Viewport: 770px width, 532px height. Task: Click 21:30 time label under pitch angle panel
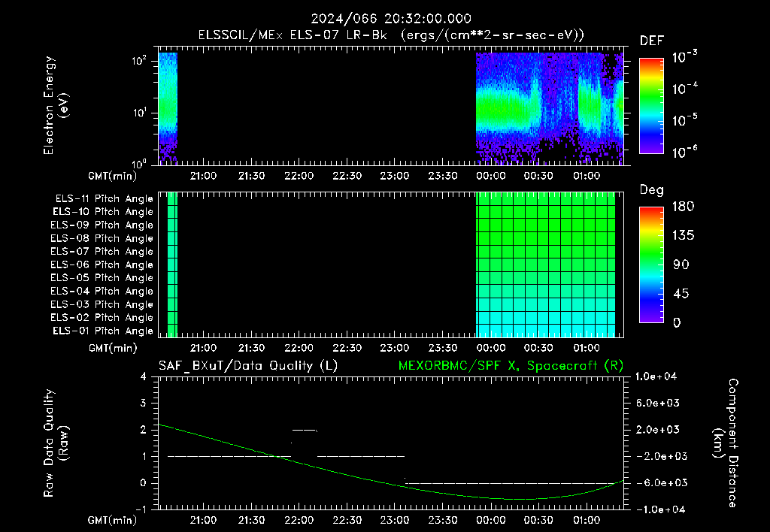[251, 348]
